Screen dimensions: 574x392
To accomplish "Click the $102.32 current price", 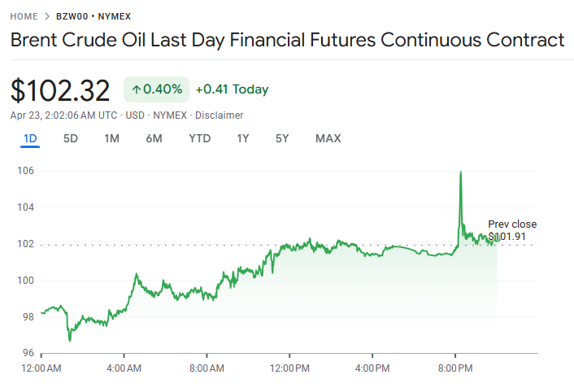I will 61,89.
